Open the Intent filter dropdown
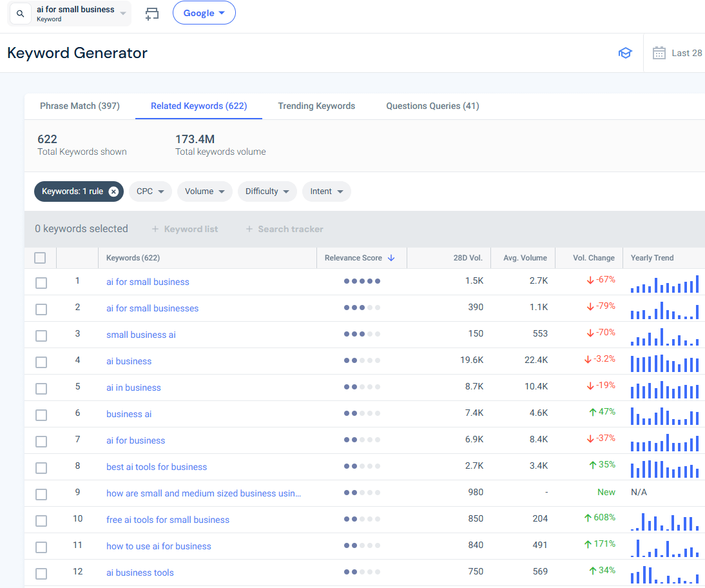 (x=327, y=191)
